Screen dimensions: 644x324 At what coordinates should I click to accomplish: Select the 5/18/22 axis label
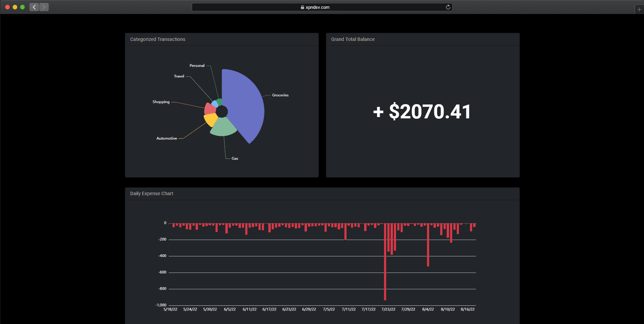[170, 309]
